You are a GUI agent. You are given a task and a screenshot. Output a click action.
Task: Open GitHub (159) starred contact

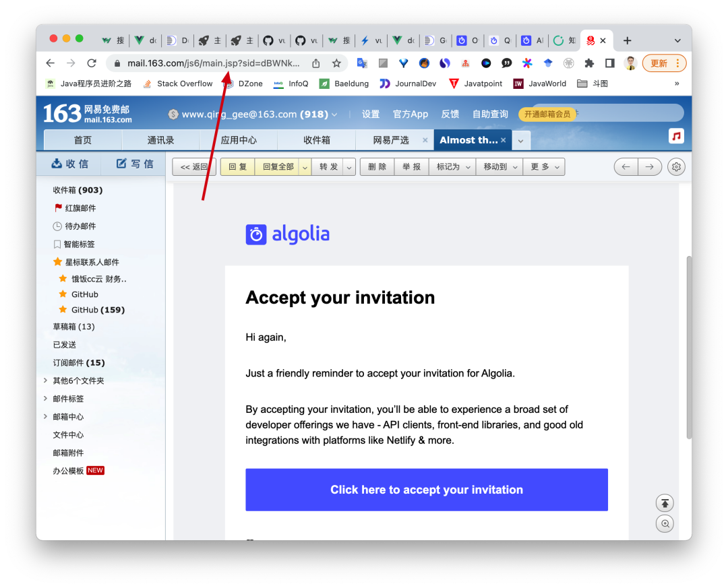pyautogui.click(x=92, y=310)
